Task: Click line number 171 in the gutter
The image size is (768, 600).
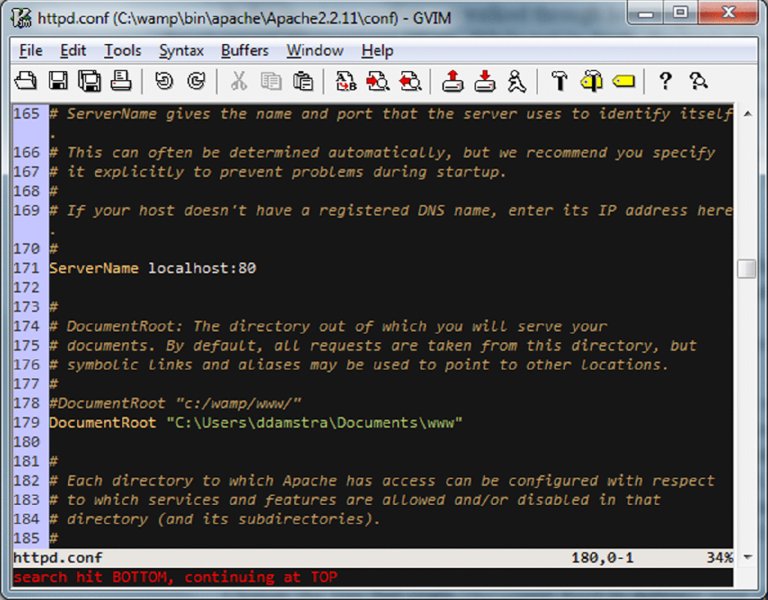Action: tap(26, 268)
